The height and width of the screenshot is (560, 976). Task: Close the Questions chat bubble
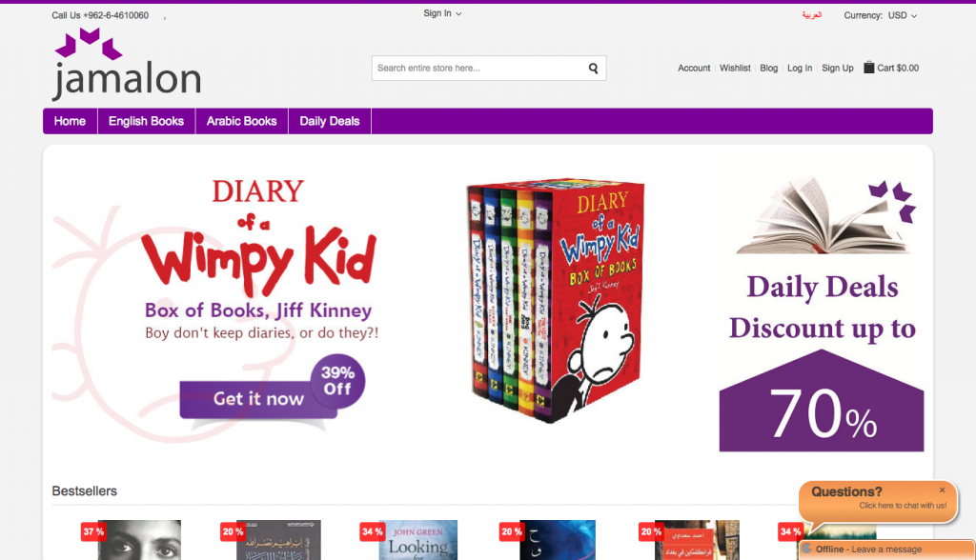942,490
